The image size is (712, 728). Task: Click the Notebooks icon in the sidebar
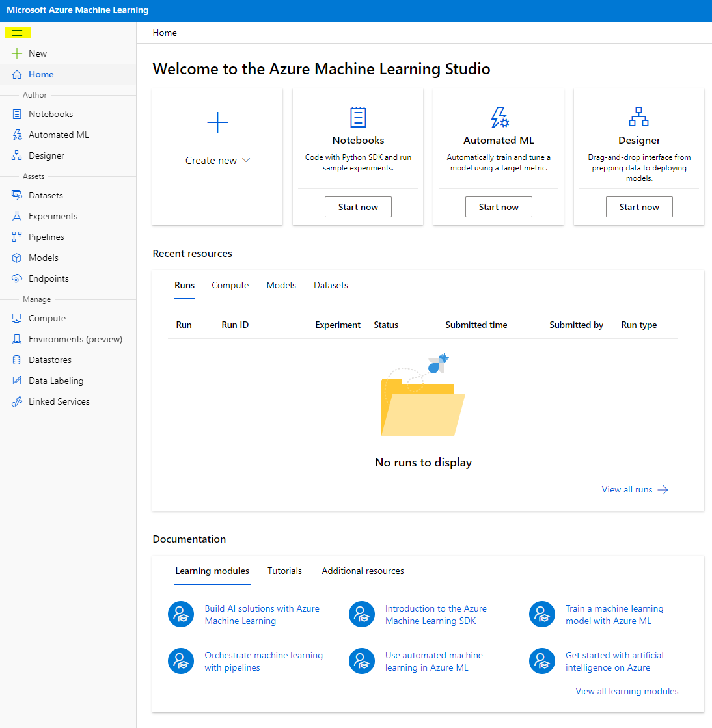coord(17,114)
